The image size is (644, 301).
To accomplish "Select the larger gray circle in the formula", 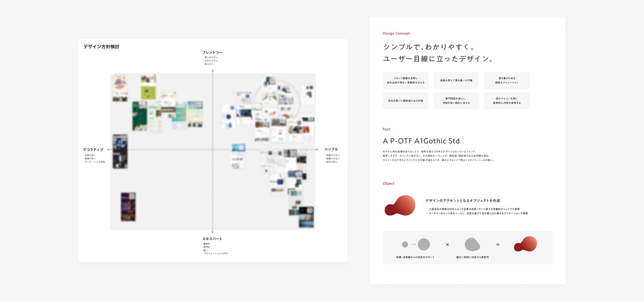I will [x=424, y=244].
